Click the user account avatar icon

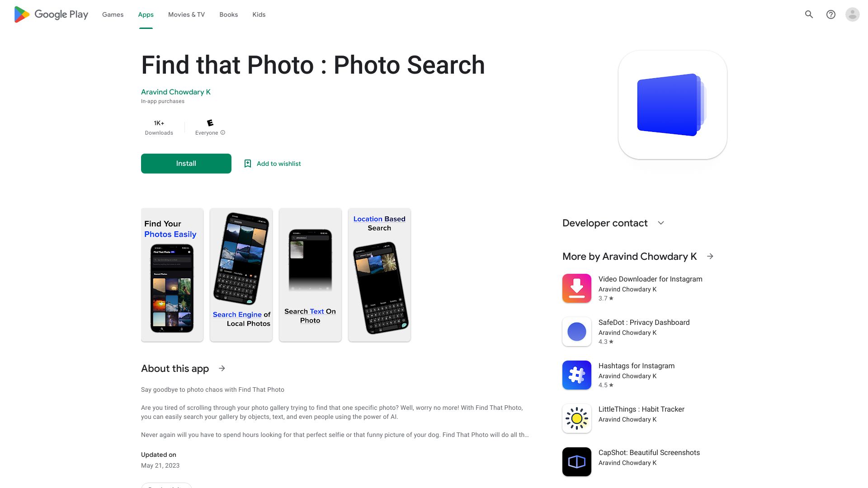854,14
